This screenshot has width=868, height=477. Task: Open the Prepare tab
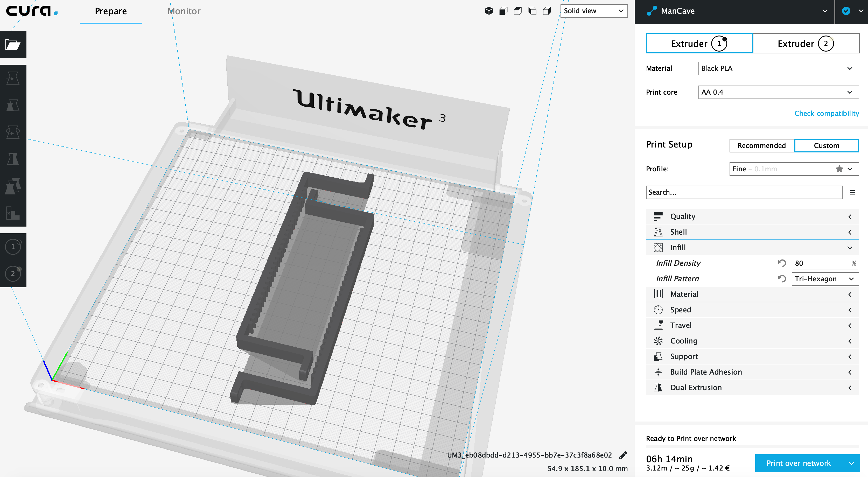110,11
